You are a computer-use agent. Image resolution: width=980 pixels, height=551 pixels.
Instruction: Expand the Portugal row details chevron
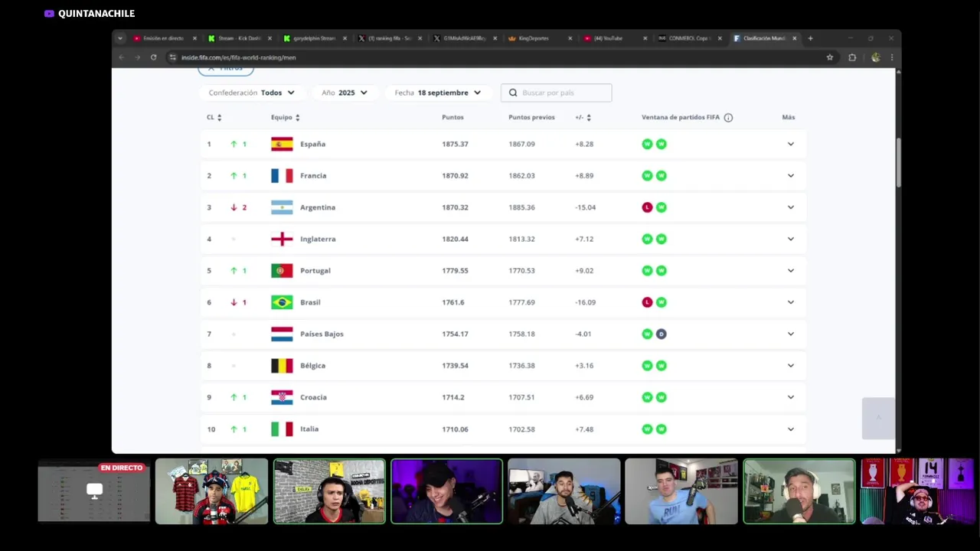[791, 270]
